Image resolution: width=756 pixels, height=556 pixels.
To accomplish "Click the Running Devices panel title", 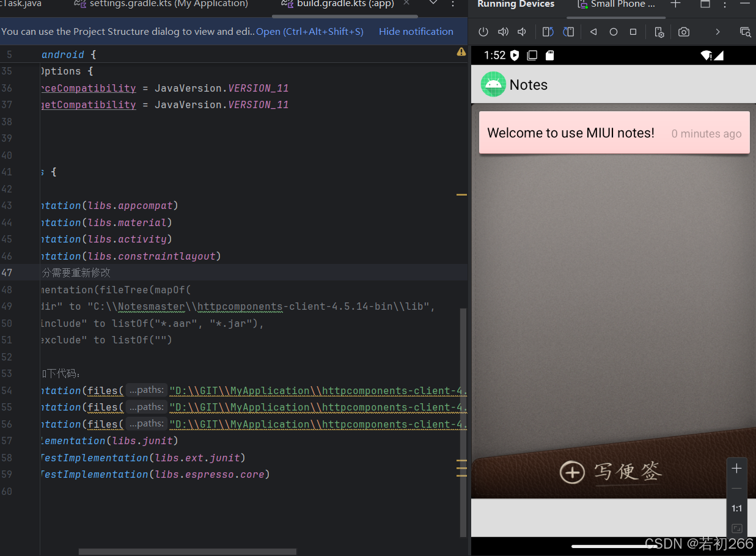I will coord(516,4).
